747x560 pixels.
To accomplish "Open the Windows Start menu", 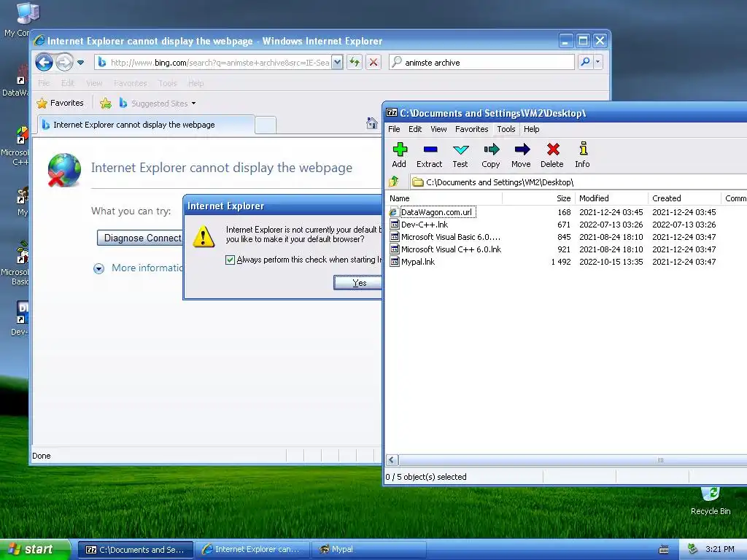I will [x=35, y=549].
